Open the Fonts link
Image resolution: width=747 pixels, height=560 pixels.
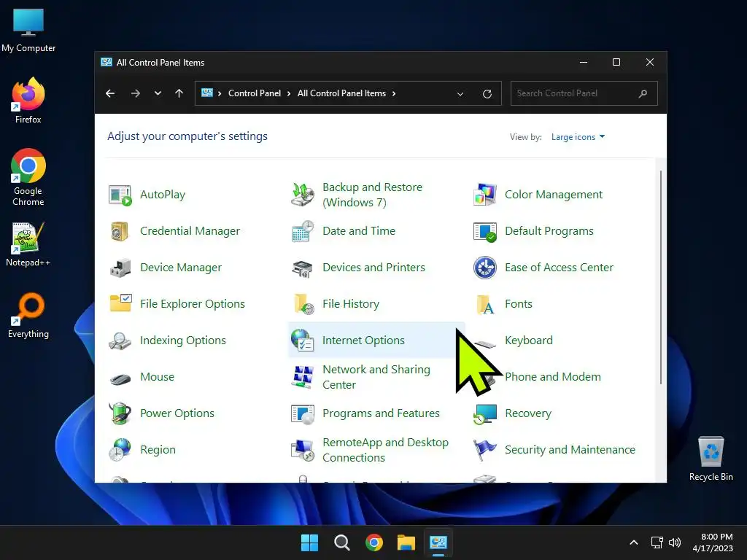pos(519,304)
